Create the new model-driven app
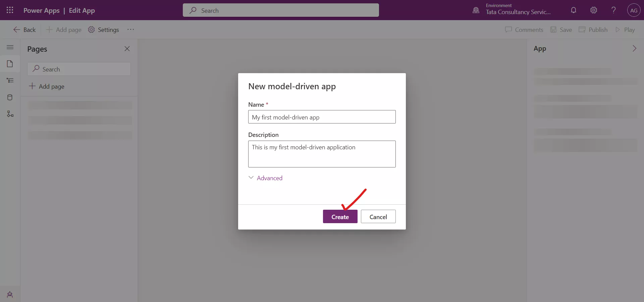 pyautogui.click(x=340, y=216)
